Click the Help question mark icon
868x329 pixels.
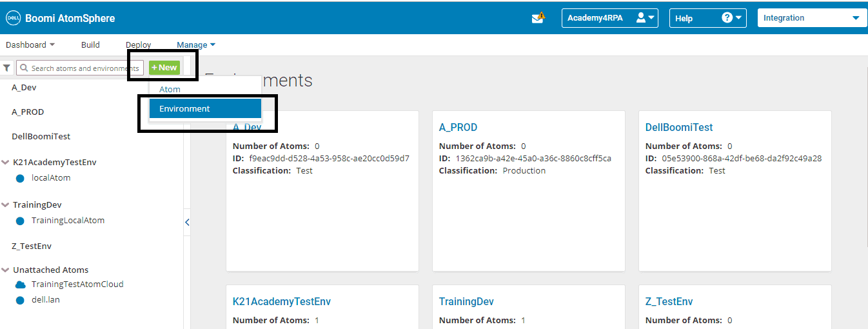727,18
